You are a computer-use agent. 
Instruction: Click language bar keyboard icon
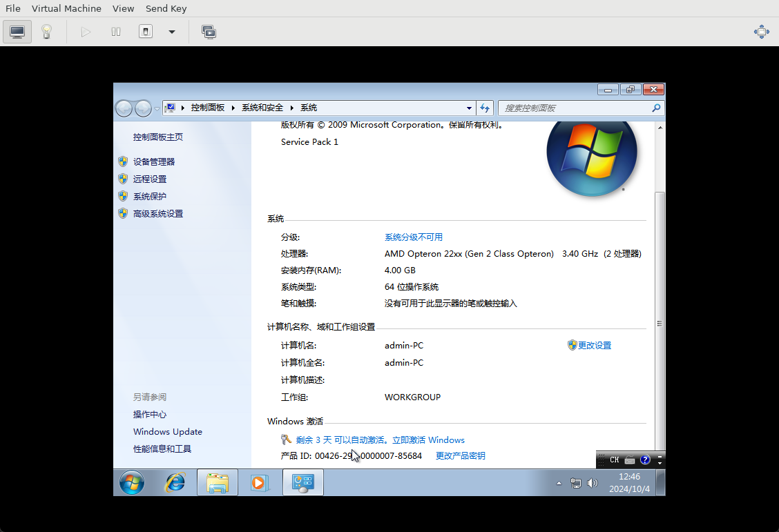tap(629, 460)
